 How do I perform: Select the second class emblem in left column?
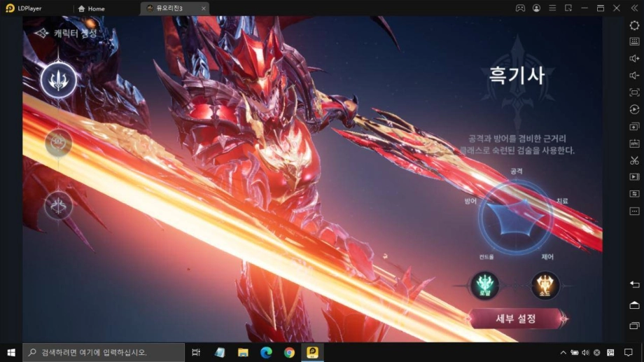pyautogui.click(x=58, y=143)
